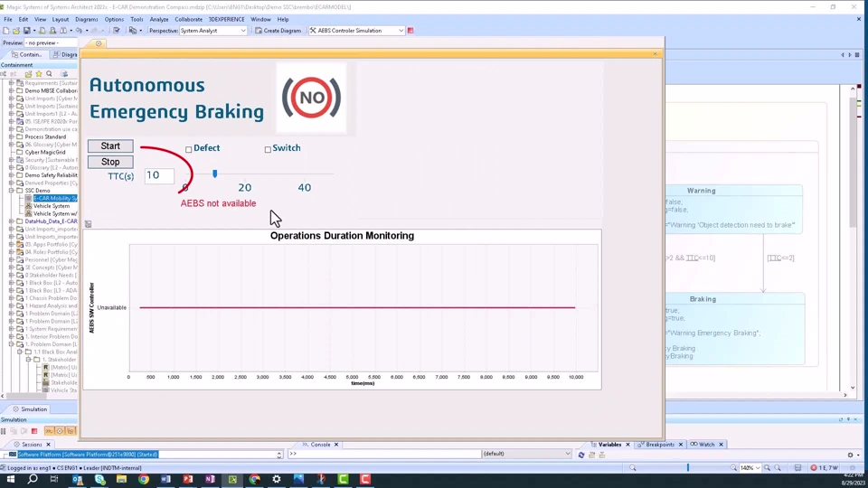Open Google Chrome from the taskbar
This screenshot has height=488, width=868.
click(144, 479)
